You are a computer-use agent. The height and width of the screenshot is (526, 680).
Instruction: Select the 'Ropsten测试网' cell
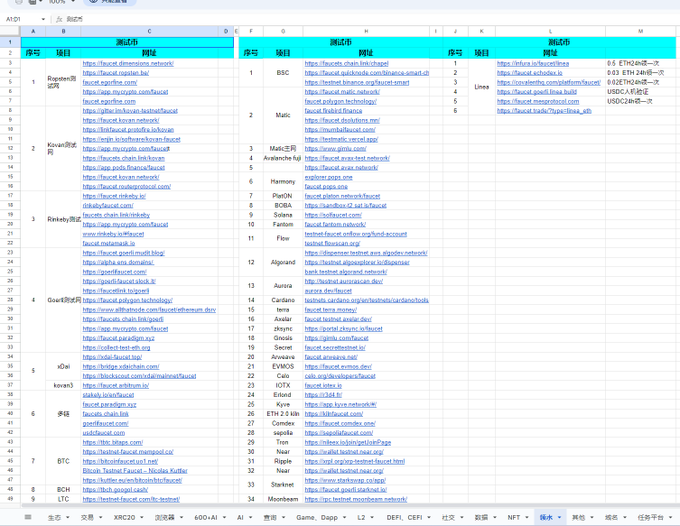(63, 82)
